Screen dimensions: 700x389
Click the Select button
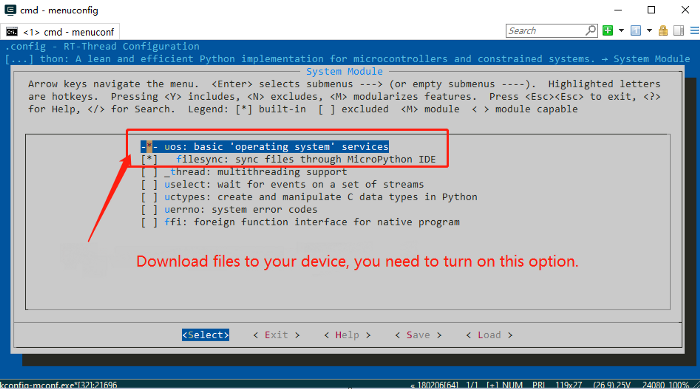coord(205,335)
